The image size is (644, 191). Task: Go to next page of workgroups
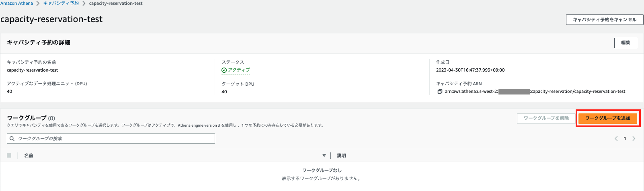coord(634,139)
